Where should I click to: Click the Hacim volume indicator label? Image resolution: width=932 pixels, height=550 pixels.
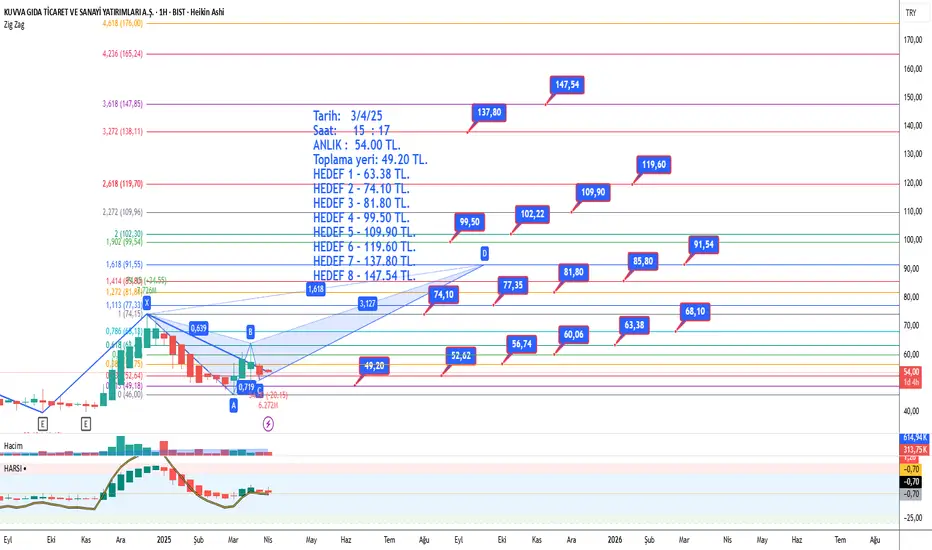point(13,446)
